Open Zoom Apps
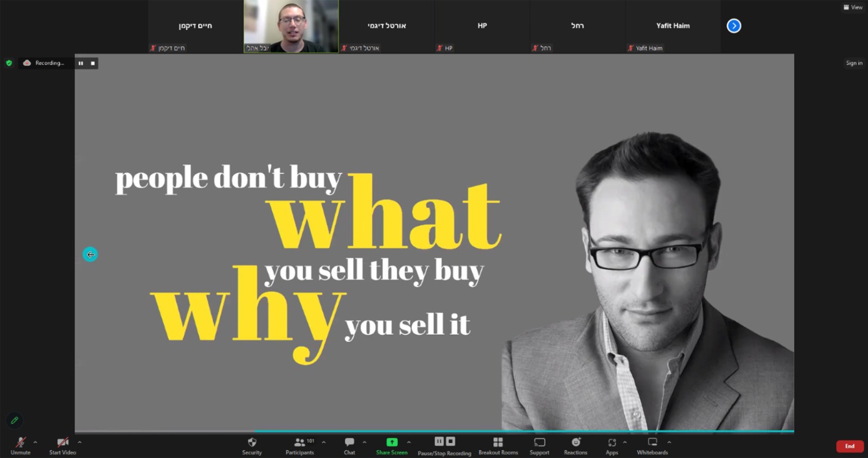Image resolution: width=868 pixels, height=458 pixels. click(612, 446)
